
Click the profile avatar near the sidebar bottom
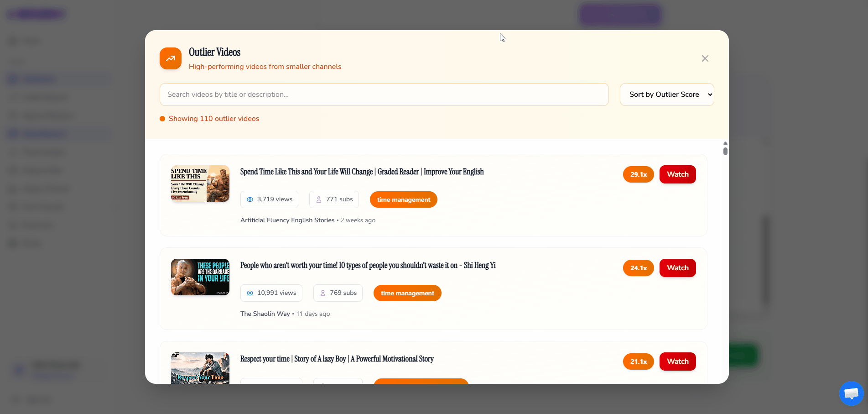pyautogui.click(x=18, y=370)
